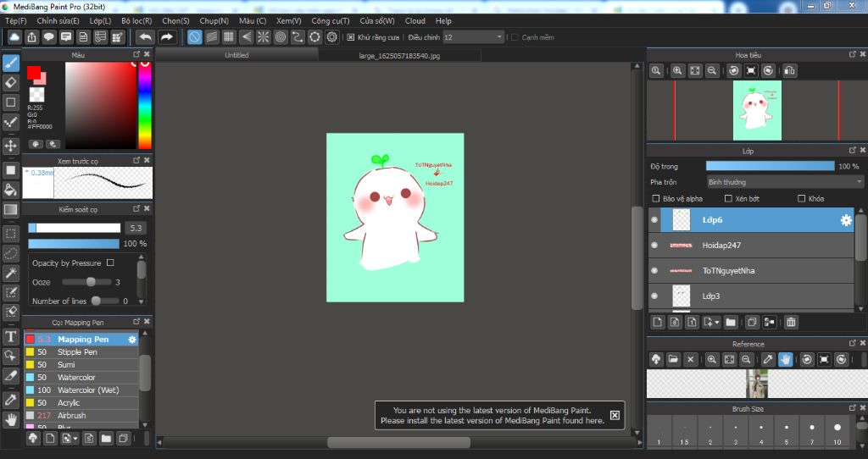Viewport: 868px width, 459px height.
Task: Create a new layer folder
Action: click(731, 322)
